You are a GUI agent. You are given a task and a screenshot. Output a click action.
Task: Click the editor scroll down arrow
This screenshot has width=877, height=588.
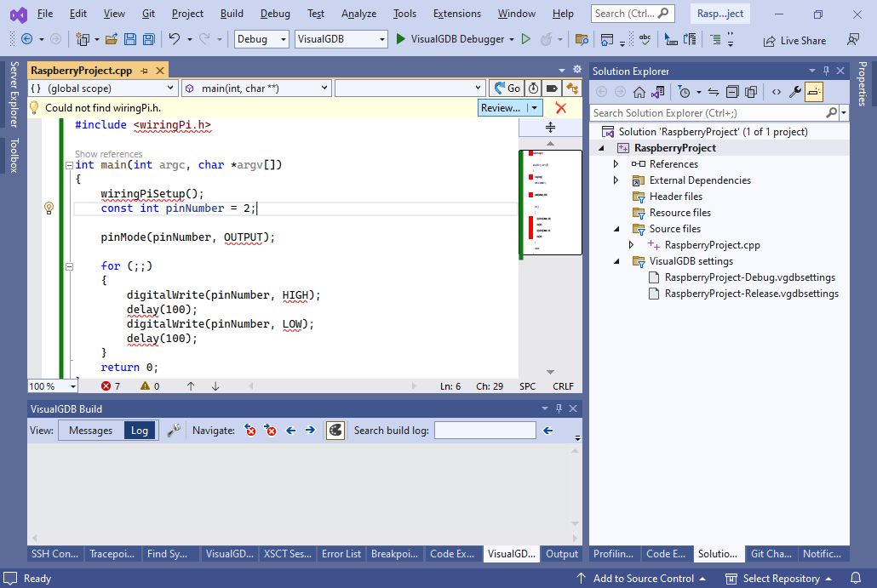tap(550, 372)
